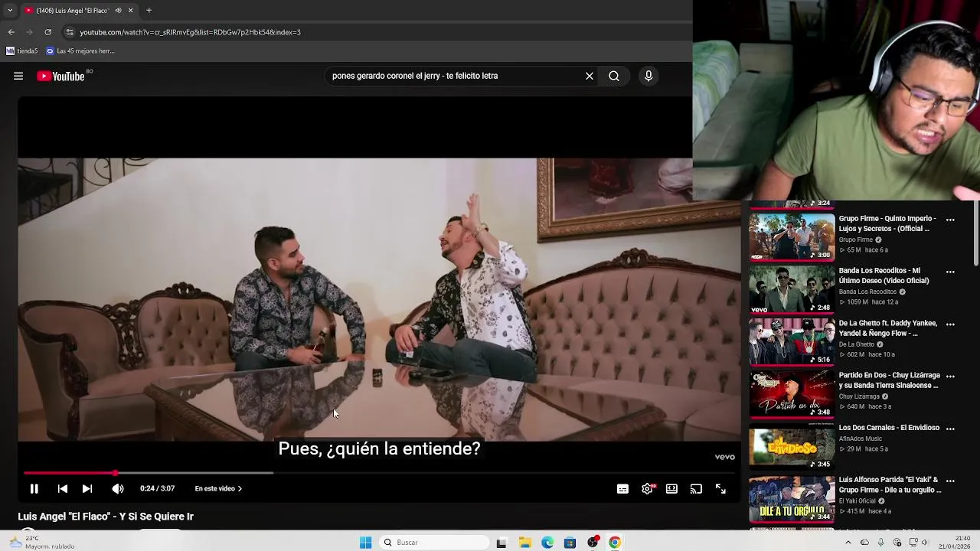Mute the video volume
The width and height of the screenshot is (980, 551).
pos(117,488)
